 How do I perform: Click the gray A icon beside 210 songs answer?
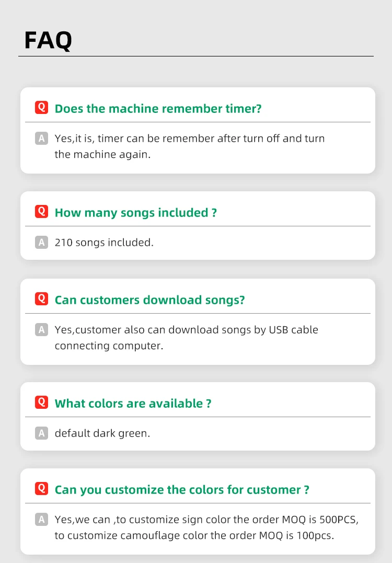(41, 243)
